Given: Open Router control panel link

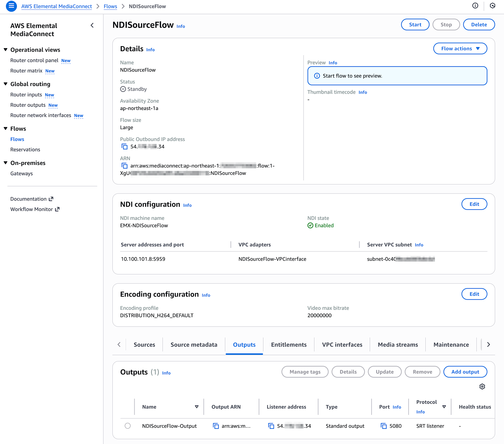Looking at the screenshot, I should 34,60.
